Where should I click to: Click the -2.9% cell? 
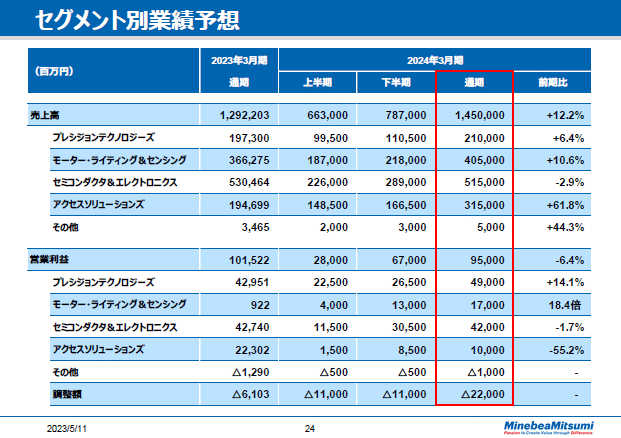[x=570, y=183]
